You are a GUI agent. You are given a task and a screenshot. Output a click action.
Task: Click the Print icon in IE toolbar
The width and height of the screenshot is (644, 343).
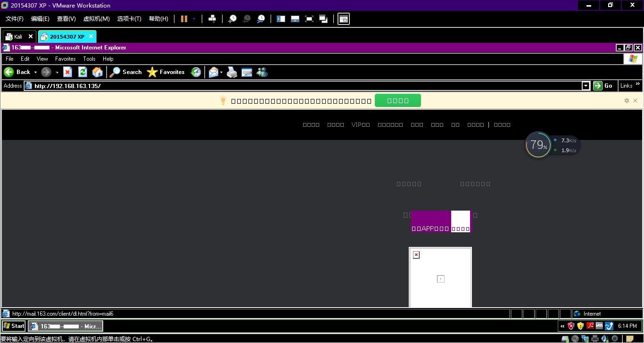tap(232, 72)
